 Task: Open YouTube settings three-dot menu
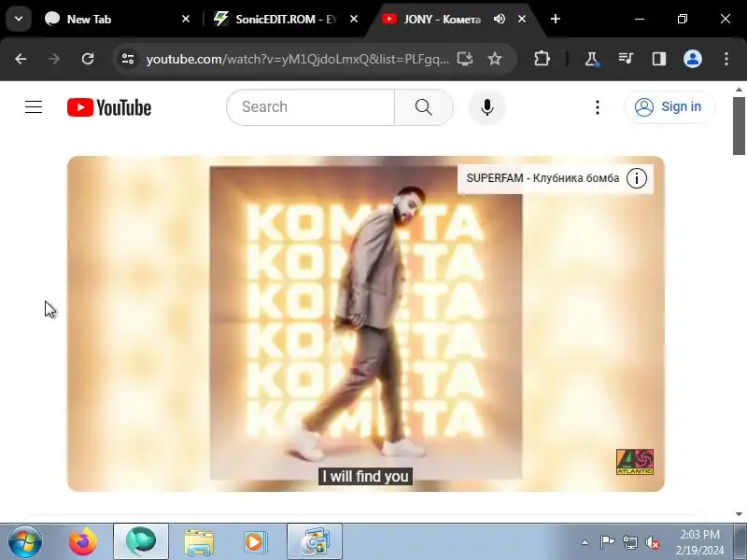pyautogui.click(x=598, y=107)
